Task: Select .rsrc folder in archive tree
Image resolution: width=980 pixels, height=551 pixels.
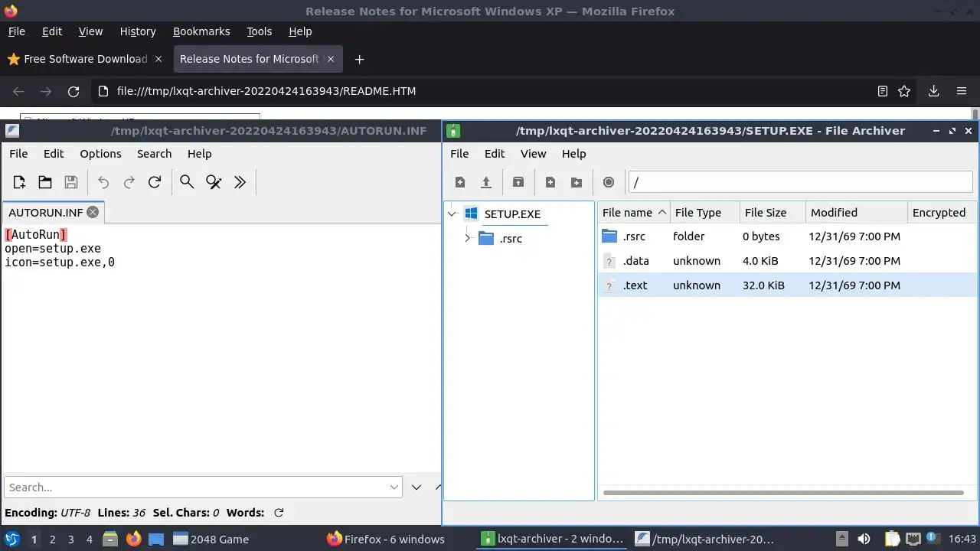Action: click(x=511, y=239)
